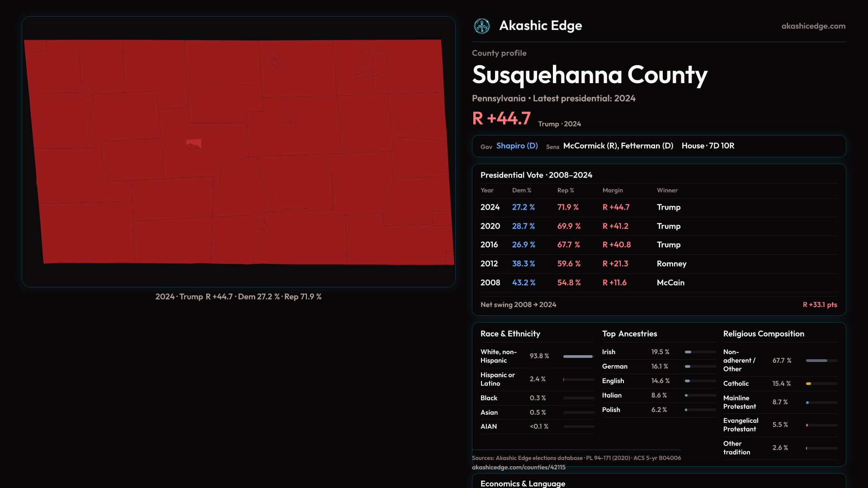
Task: Click the Economics & Language section heading
Action: click(x=523, y=483)
